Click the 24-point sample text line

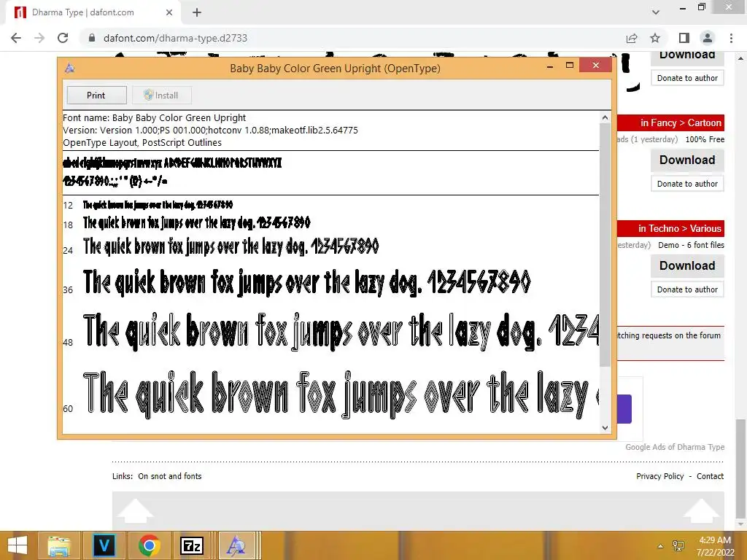[x=231, y=246]
